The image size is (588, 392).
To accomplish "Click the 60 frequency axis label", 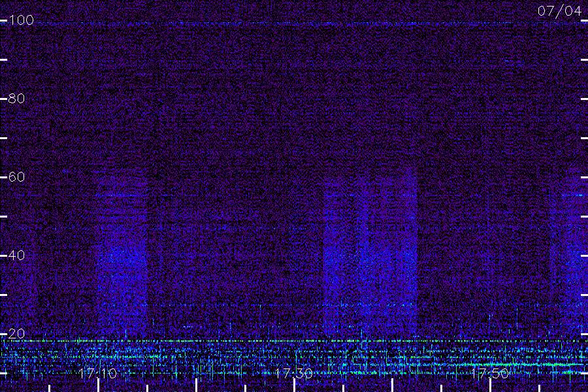I will tap(16, 176).
